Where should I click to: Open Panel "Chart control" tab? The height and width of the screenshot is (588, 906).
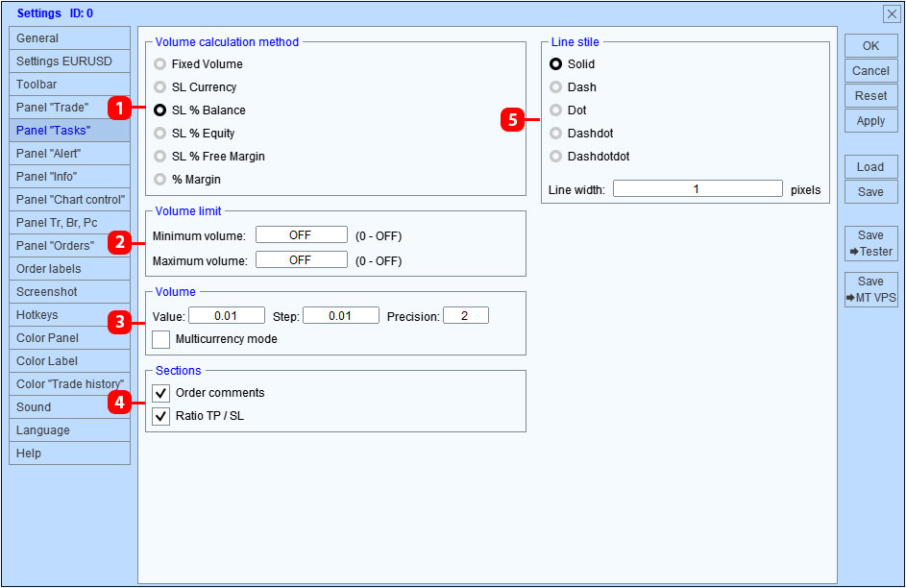[x=69, y=200]
